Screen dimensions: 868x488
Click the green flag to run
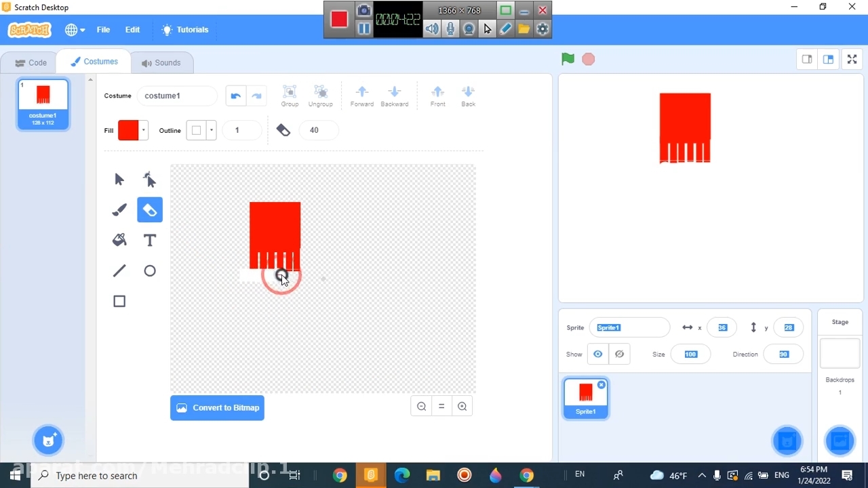coord(568,60)
